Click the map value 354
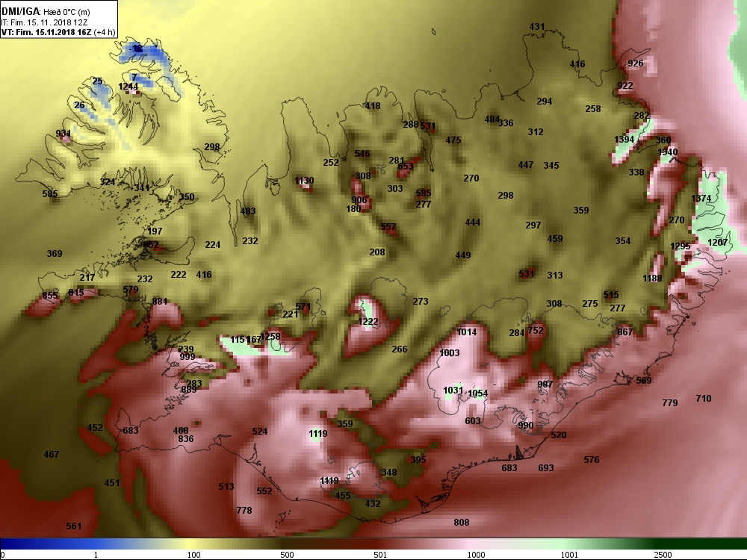Screen dimensions: 747x560 (623, 241)
